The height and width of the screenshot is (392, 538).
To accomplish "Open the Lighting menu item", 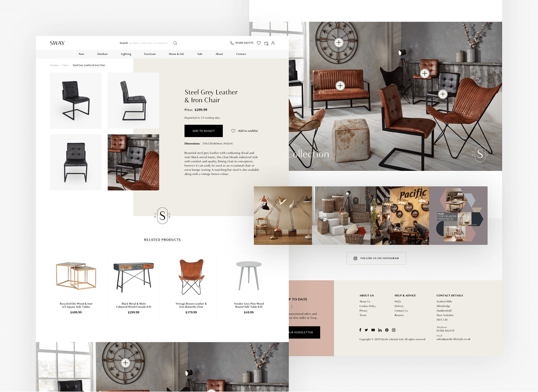I will pos(126,54).
